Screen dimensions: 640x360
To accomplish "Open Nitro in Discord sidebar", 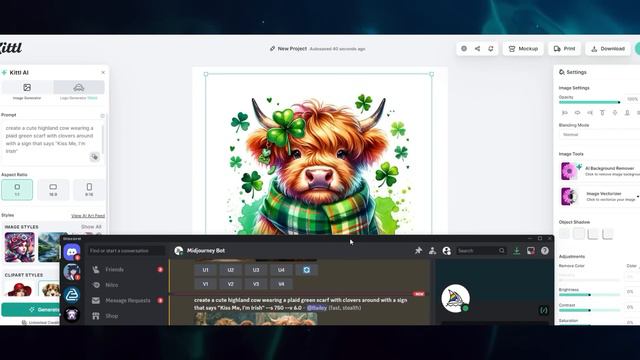I will (127, 285).
